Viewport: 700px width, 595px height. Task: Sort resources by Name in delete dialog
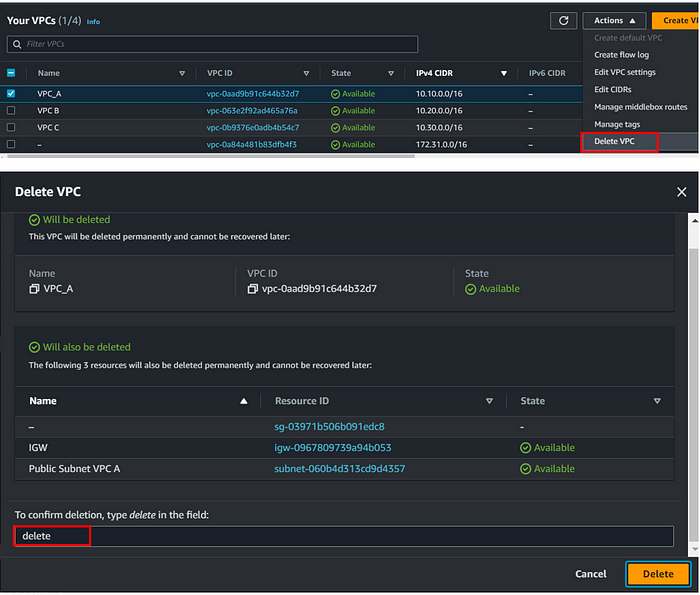[x=244, y=401]
